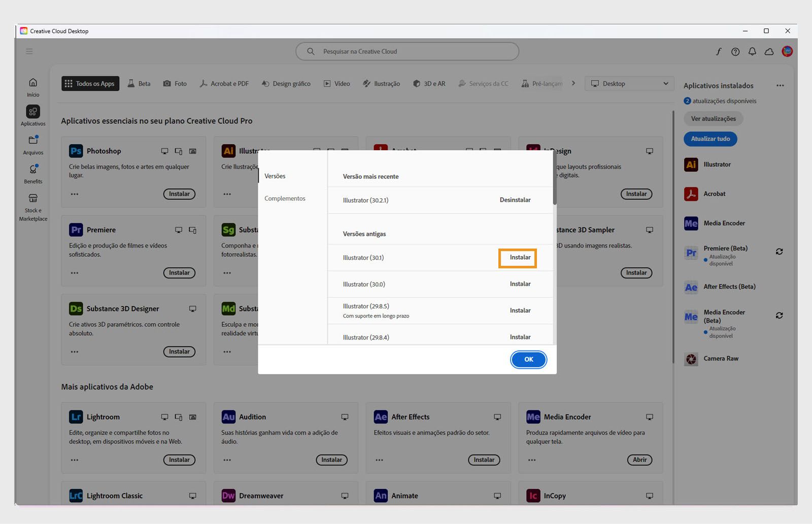The image size is (812, 524).
Task: Click the help question mark icon
Action: [735, 51]
